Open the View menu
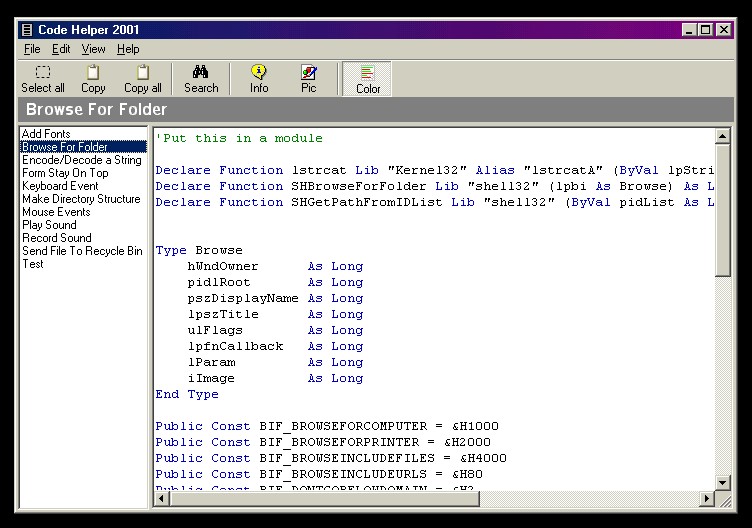Viewport: 752px width, 528px height. pyautogui.click(x=93, y=49)
